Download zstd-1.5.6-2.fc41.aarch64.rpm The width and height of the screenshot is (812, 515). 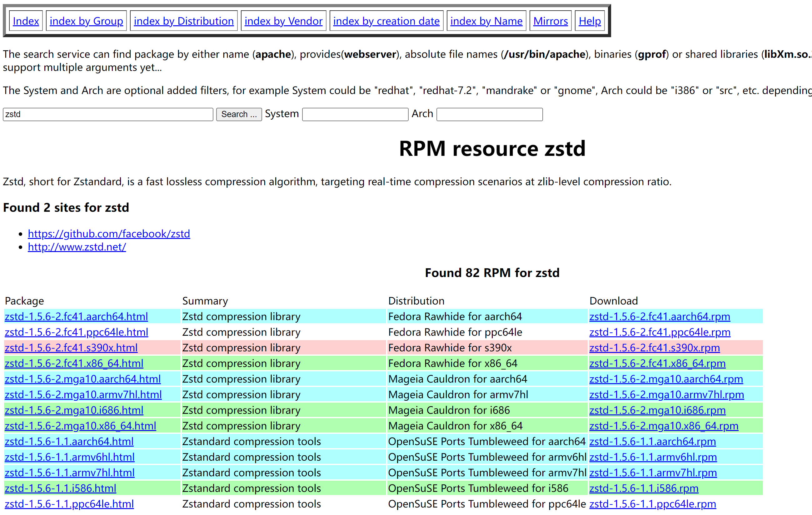tap(660, 316)
